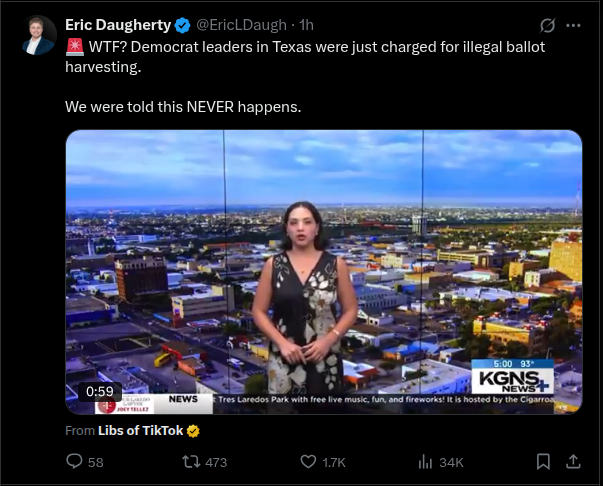Click the 1h timestamp link
The height and width of the screenshot is (486, 603).
coord(306,25)
